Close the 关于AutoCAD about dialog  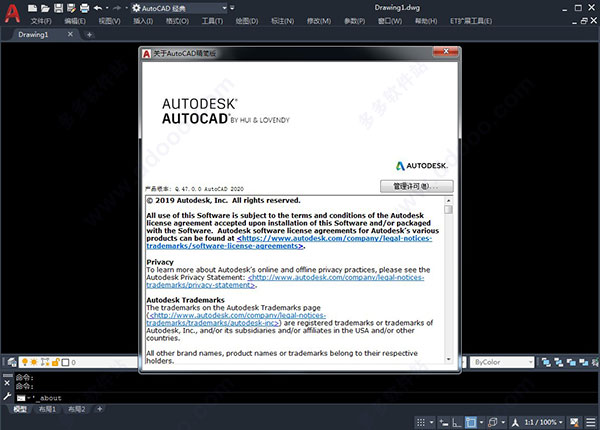(446, 51)
